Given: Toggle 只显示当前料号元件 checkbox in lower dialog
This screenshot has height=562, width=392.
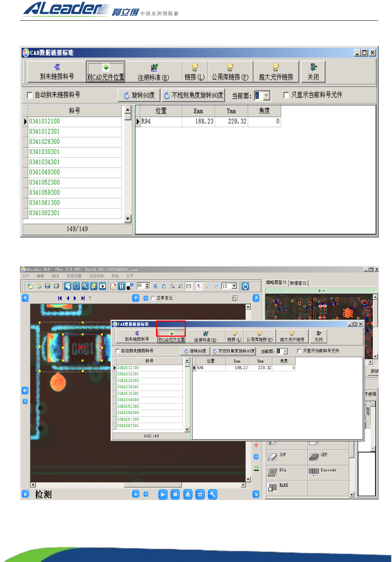Looking at the screenshot, I should tap(299, 351).
